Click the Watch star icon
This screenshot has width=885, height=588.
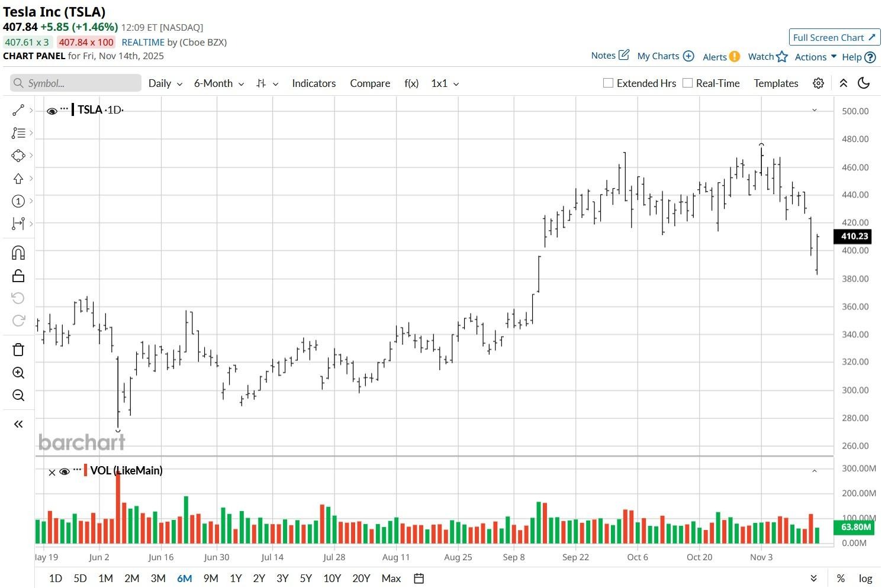(782, 57)
